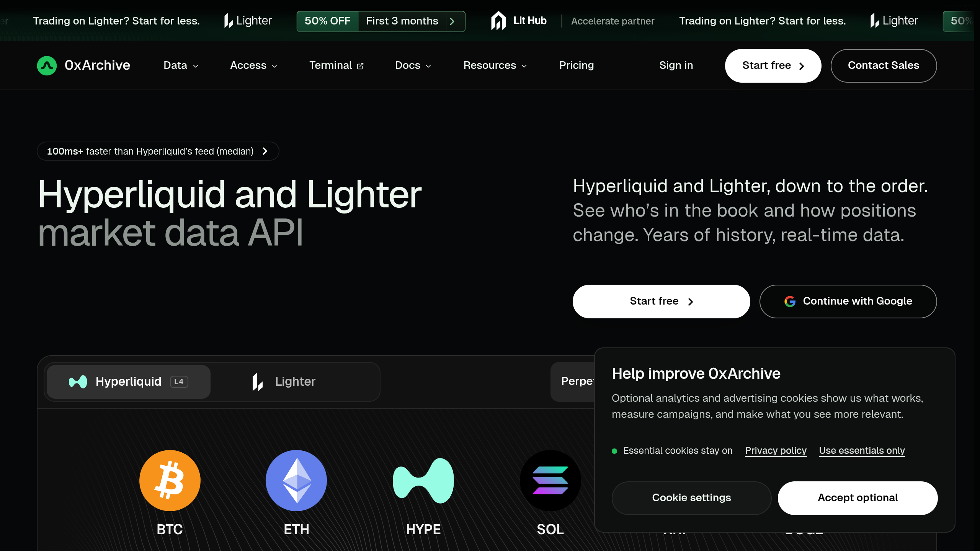Click the 100ms+ faster than Hyperliquid's feed pill
Image resolution: width=980 pixels, height=551 pixels.
pyautogui.click(x=158, y=151)
